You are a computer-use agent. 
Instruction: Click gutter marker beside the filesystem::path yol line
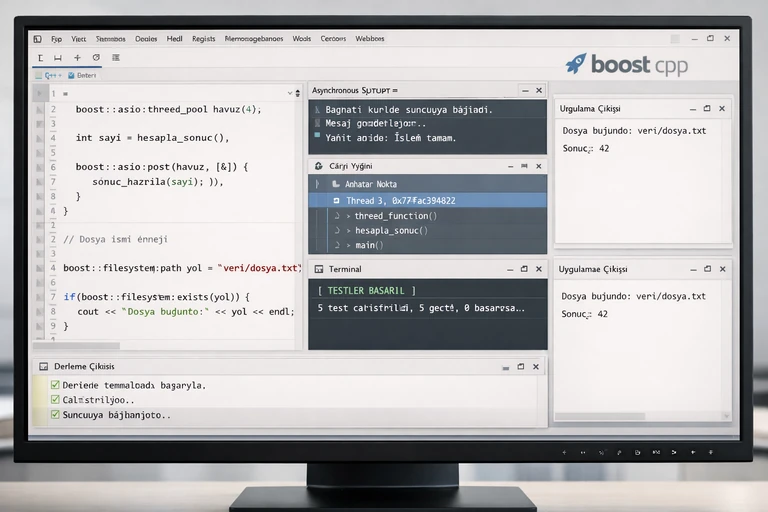pyautogui.click(x=40, y=268)
